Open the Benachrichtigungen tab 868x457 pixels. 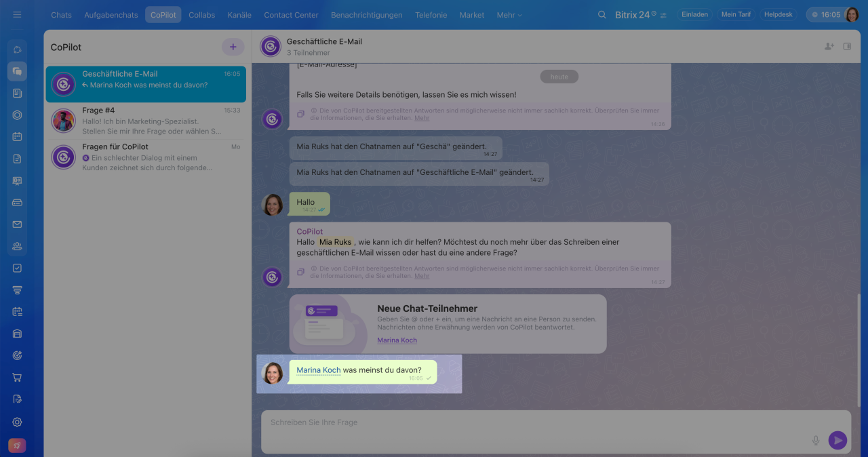[366, 15]
